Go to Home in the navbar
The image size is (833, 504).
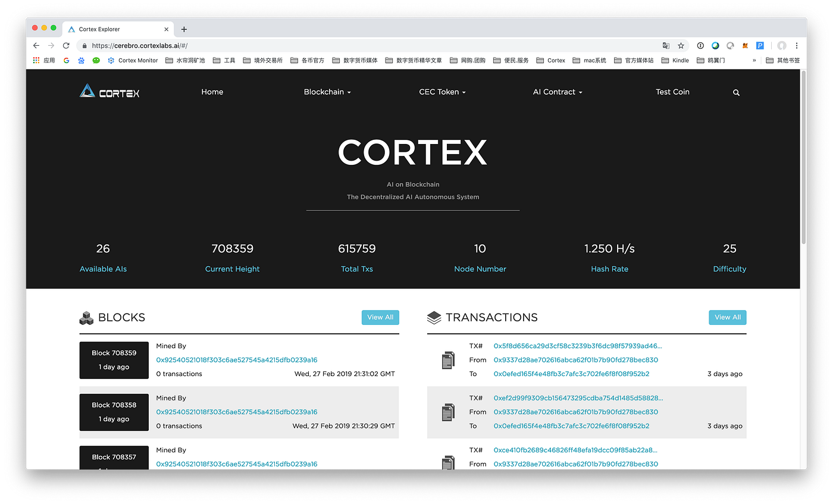212,92
